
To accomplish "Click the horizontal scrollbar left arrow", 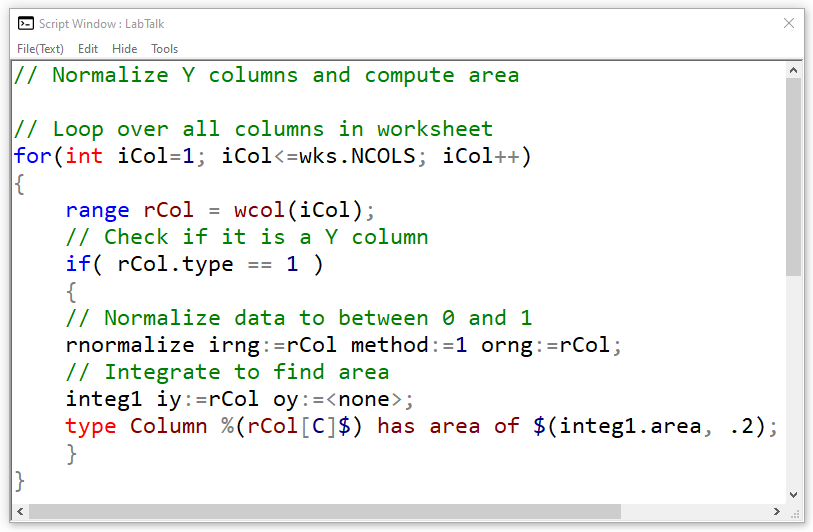I will (x=20, y=512).
